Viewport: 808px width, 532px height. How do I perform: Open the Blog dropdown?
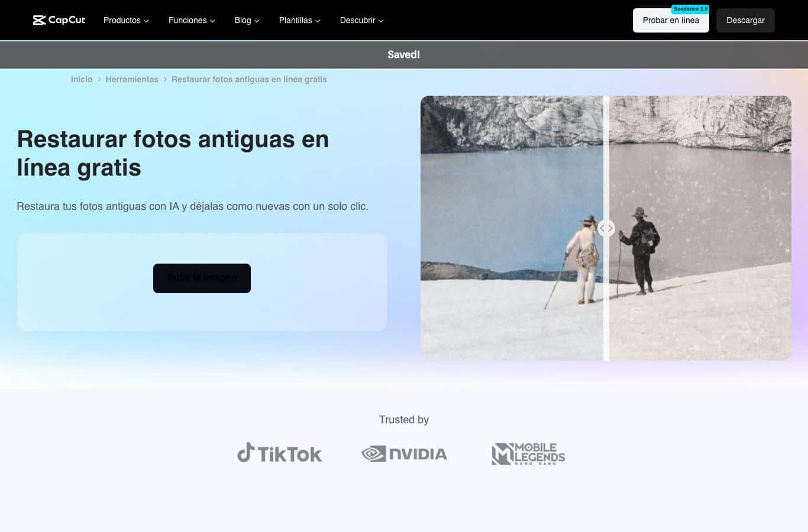tap(247, 20)
